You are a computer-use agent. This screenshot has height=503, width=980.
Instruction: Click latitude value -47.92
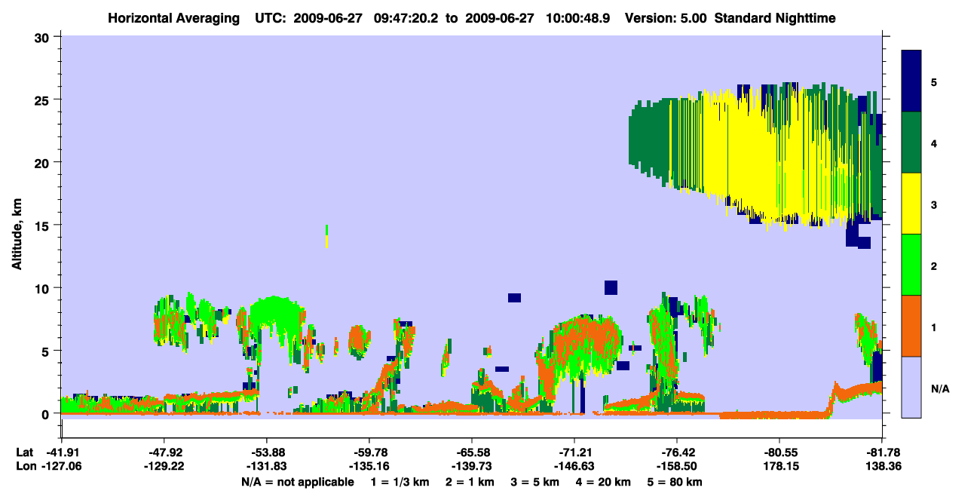[x=164, y=453]
